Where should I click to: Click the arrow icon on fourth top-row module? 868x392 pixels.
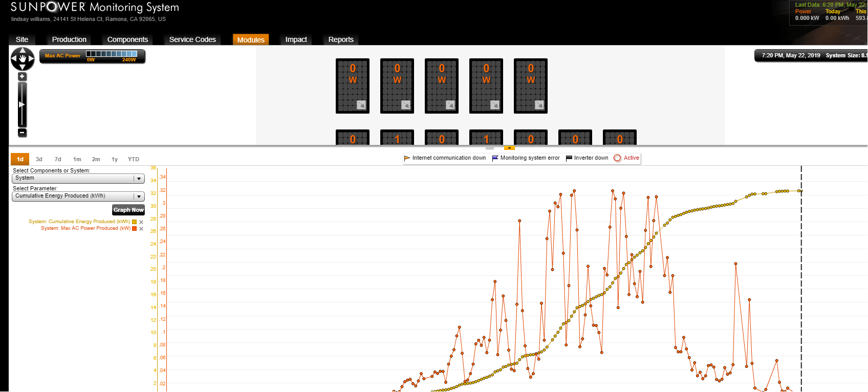495,104
